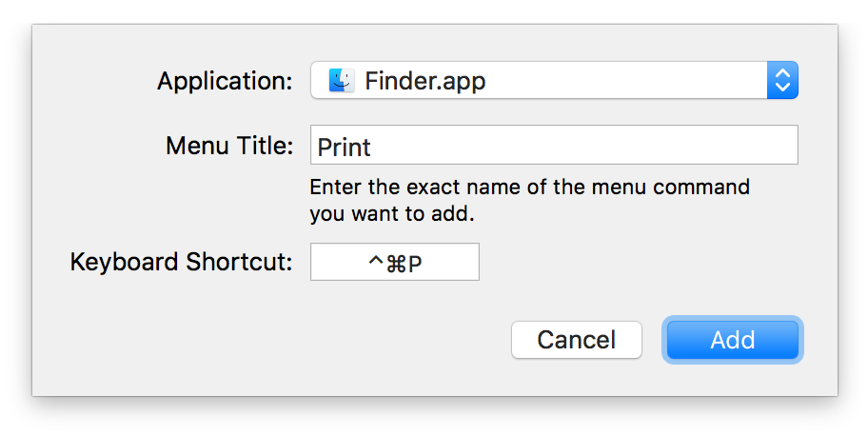Click the Menu Title: label
The image size is (868, 436).
point(229,146)
